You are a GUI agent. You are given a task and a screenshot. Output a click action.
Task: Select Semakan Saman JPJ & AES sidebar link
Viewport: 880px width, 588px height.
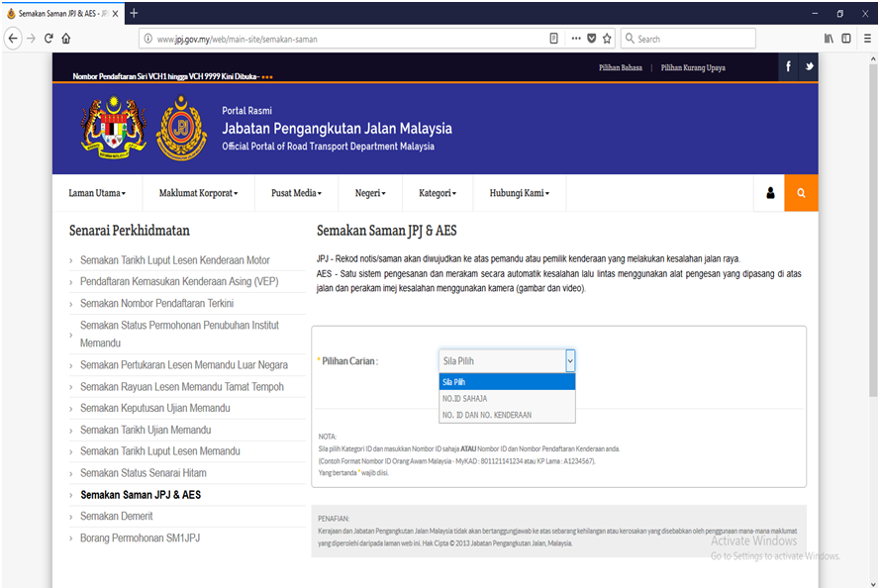pos(141,495)
